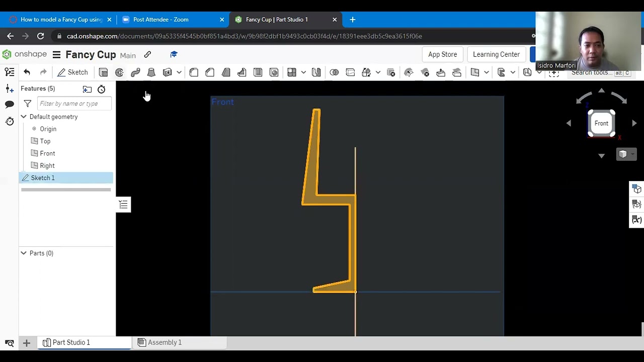Select the Fillet tool
This screenshot has width=644, height=362.
(x=194, y=72)
